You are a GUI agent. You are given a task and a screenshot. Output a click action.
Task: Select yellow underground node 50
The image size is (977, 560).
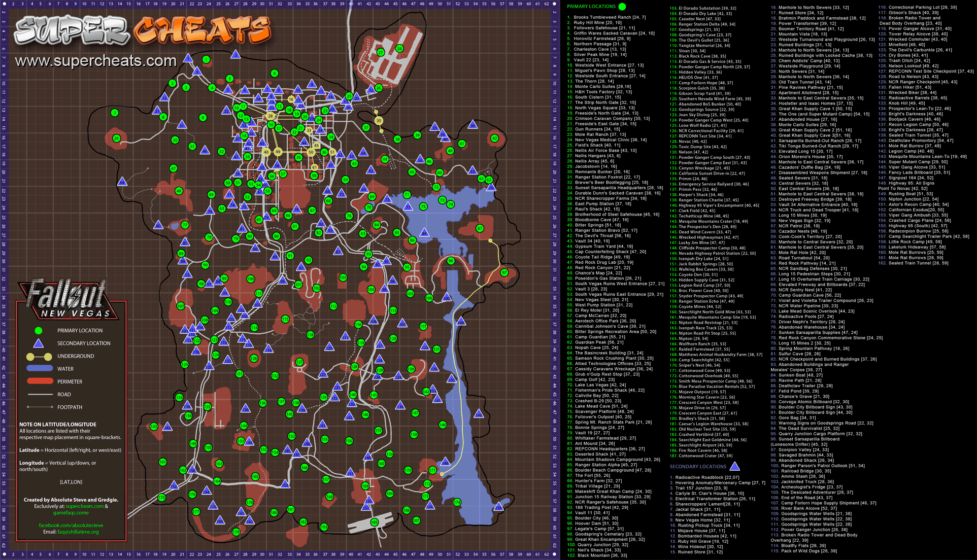point(311,152)
